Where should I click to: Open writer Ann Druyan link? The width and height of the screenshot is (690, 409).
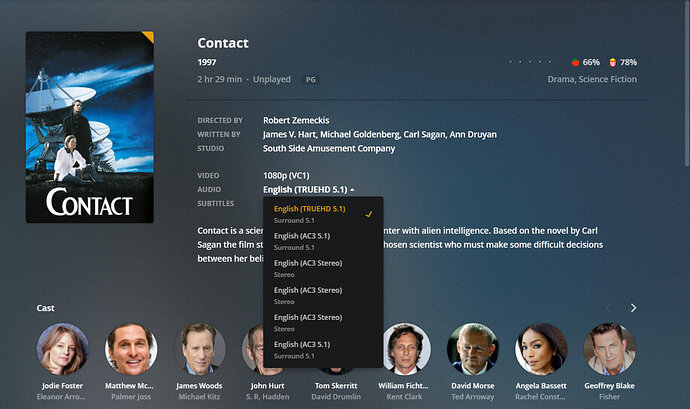point(473,134)
